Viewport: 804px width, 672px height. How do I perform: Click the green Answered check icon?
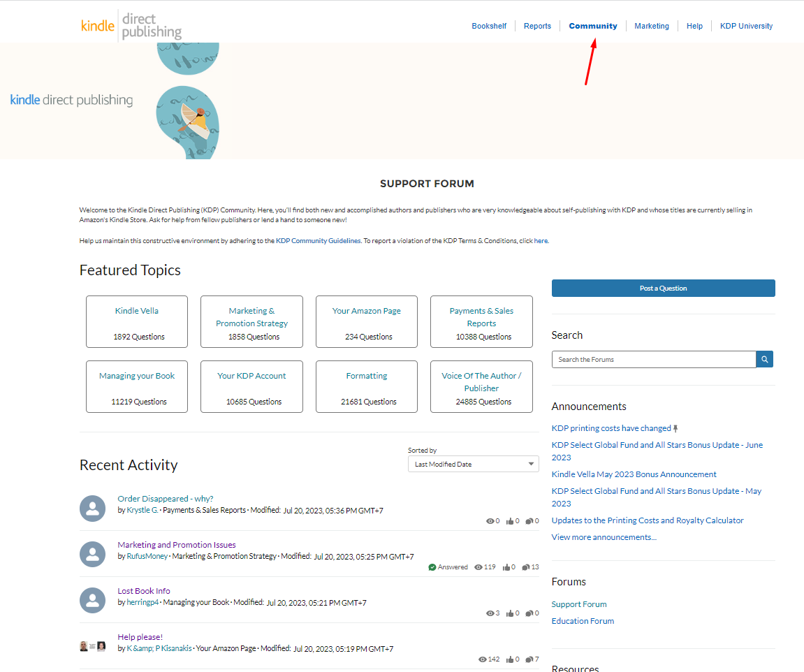point(432,567)
